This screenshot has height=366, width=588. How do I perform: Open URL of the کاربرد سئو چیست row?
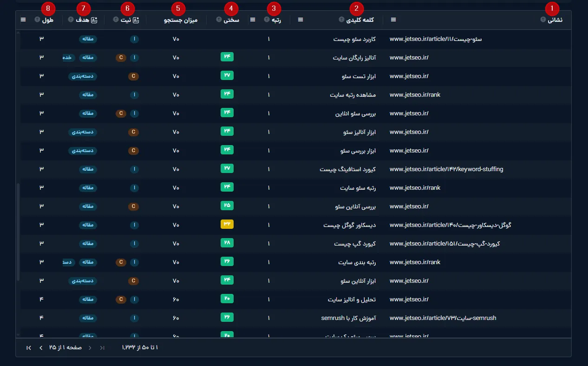(x=436, y=39)
